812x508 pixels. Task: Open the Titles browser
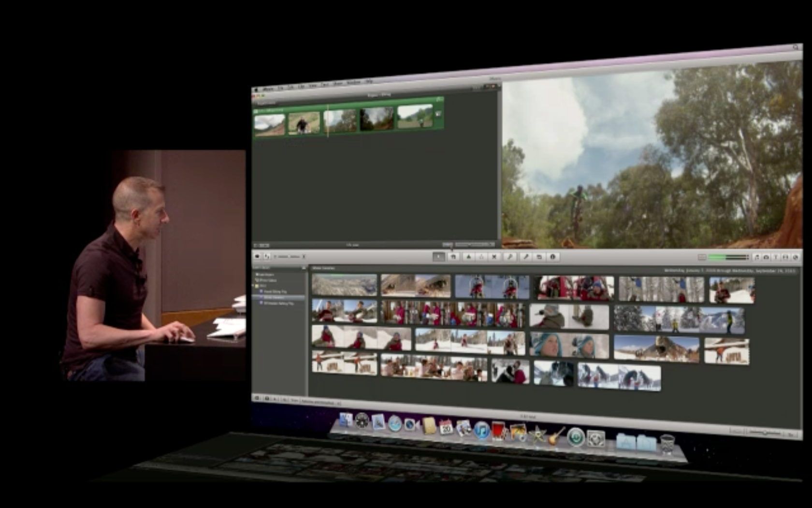776,257
